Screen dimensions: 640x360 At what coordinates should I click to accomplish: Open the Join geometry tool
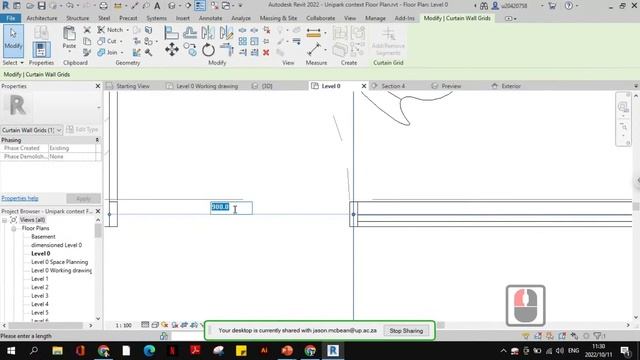pyautogui.click(x=109, y=52)
